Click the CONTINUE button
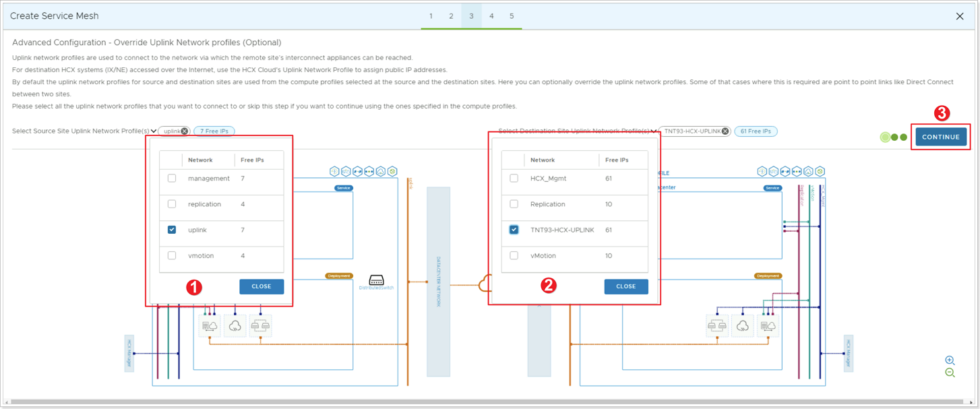Viewport: 980px width, 409px height. [x=941, y=136]
